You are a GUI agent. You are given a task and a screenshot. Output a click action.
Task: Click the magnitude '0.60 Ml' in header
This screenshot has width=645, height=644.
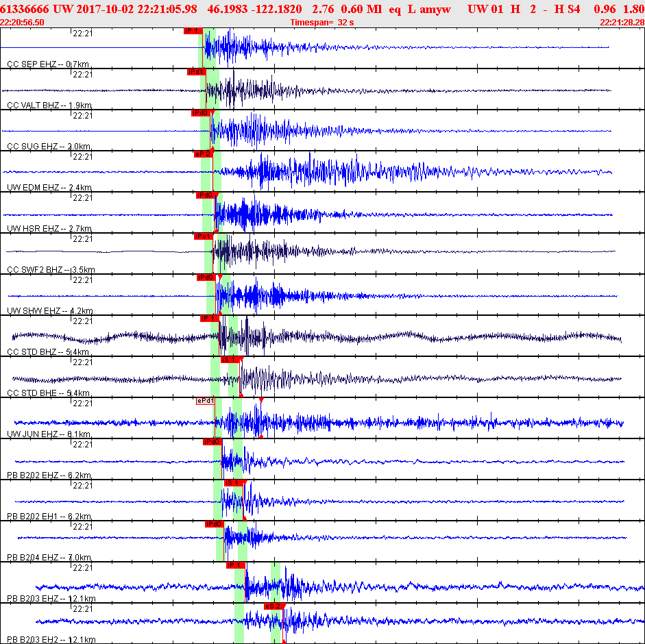coord(362,9)
